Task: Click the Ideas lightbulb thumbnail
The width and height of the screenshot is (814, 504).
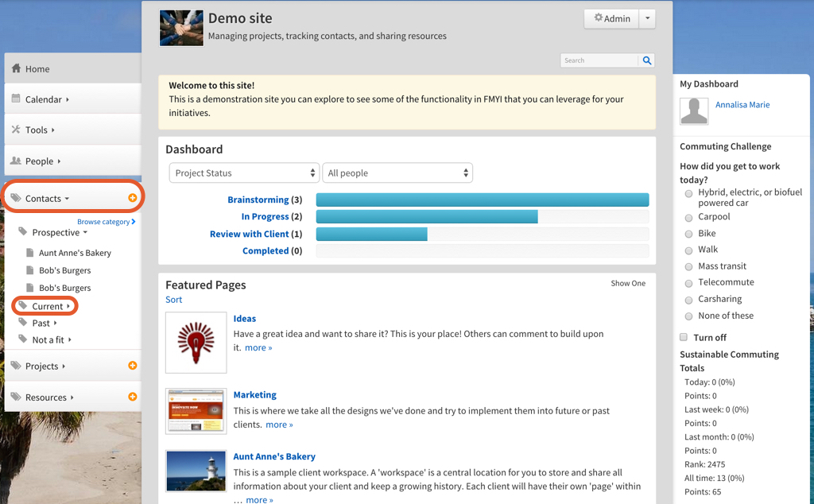Action: point(196,343)
